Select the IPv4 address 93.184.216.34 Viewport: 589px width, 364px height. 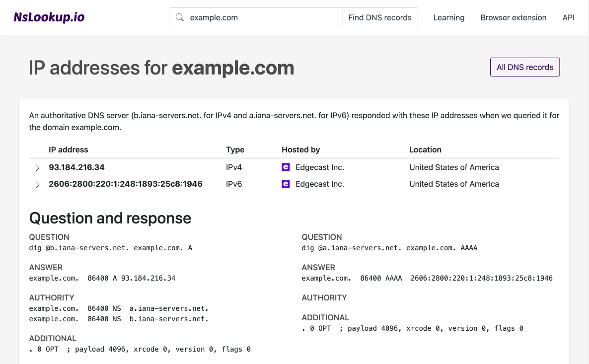(x=76, y=167)
